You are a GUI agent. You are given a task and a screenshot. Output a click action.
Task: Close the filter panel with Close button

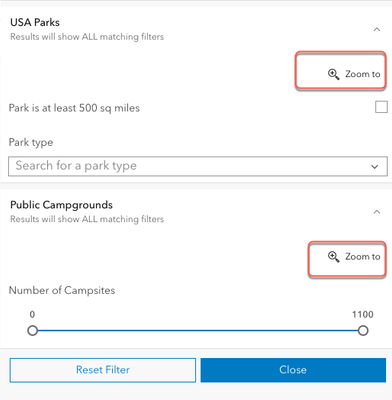(x=293, y=370)
